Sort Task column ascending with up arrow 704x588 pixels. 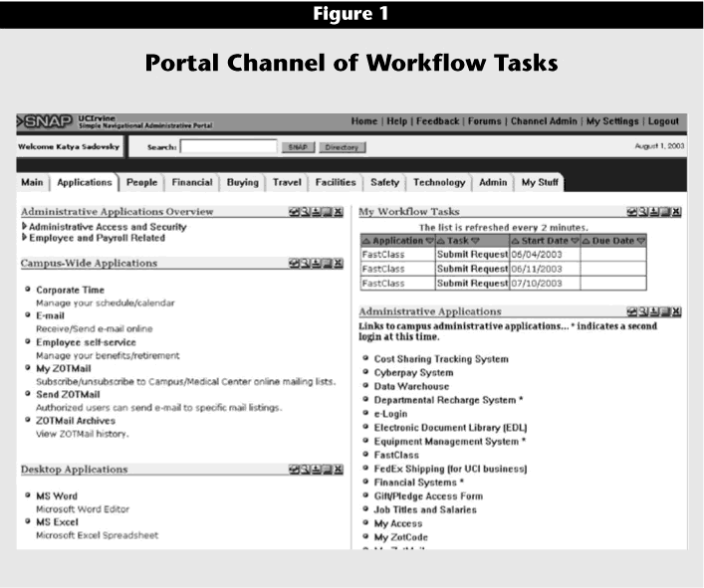click(x=441, y=242)
